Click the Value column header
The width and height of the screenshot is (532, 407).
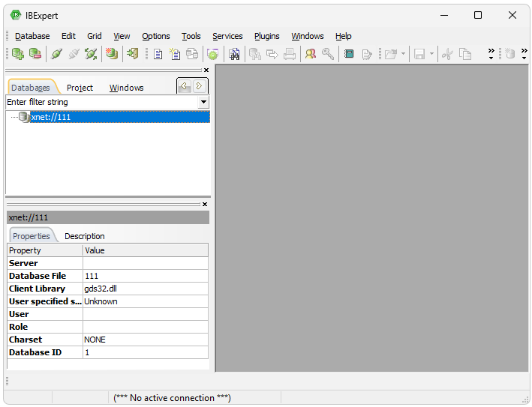point(146,250)
